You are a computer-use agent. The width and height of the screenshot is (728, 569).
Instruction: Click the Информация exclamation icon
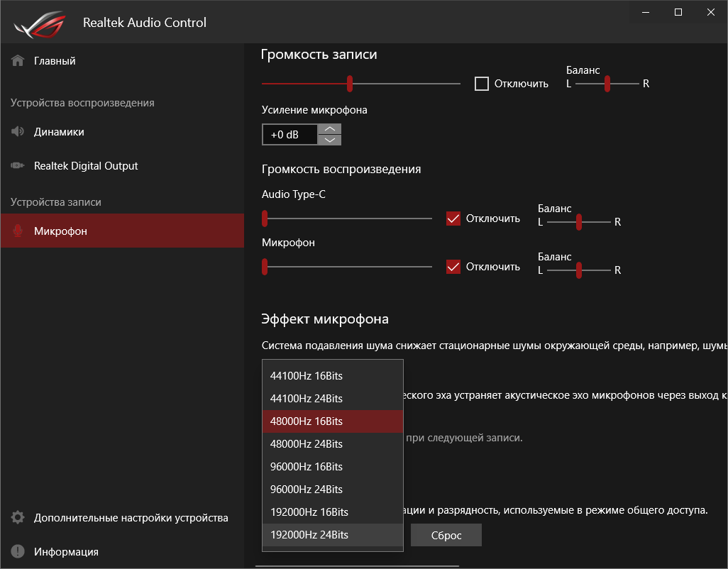[18, 552]
